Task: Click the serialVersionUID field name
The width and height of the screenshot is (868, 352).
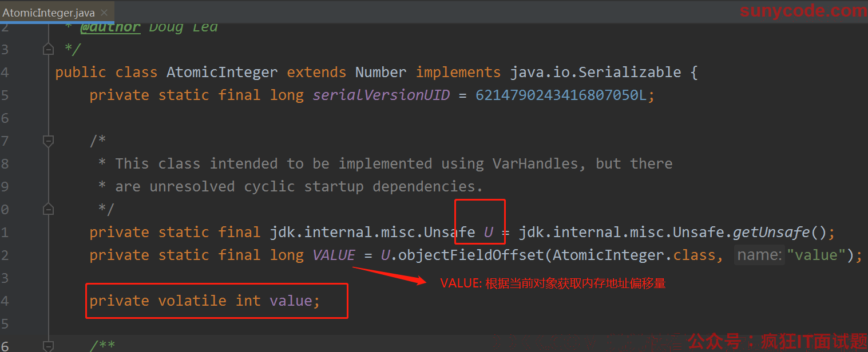Action: [381, 95]
